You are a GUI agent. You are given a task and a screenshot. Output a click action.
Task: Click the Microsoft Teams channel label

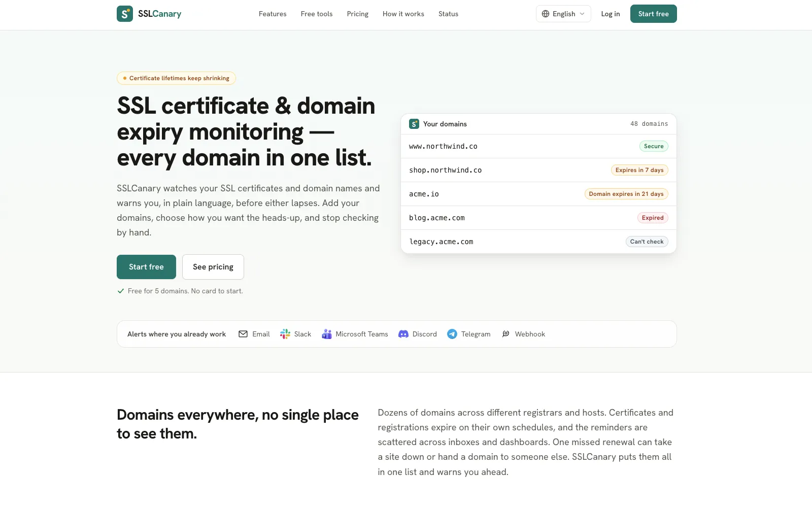(362, 334)
